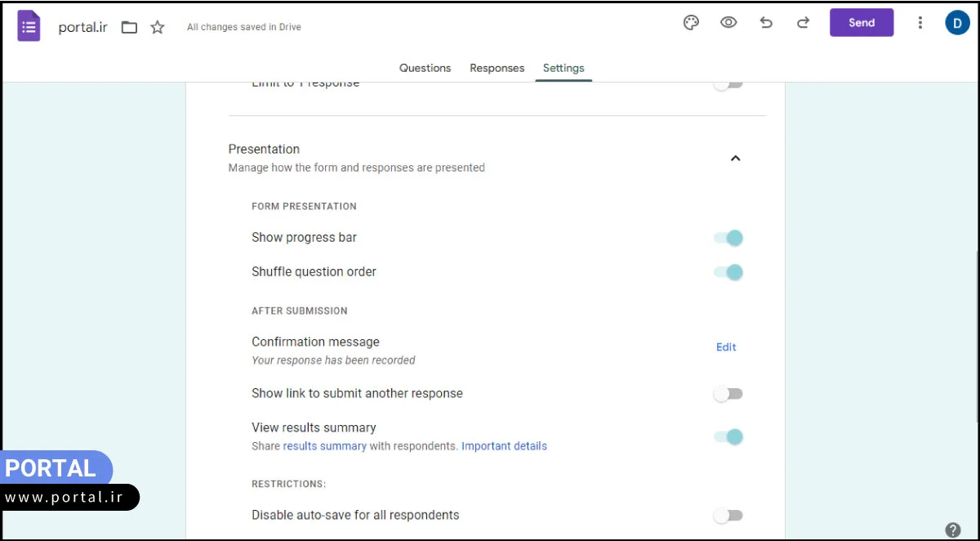980x541 pixels.
Task: Enable Show link to submit another response
Action: click(x=728, y=394)
